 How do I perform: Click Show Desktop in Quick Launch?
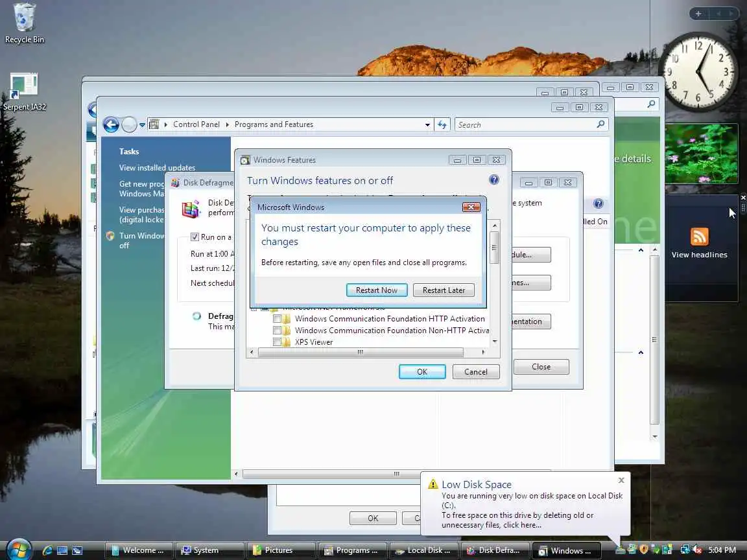point(62,550)
